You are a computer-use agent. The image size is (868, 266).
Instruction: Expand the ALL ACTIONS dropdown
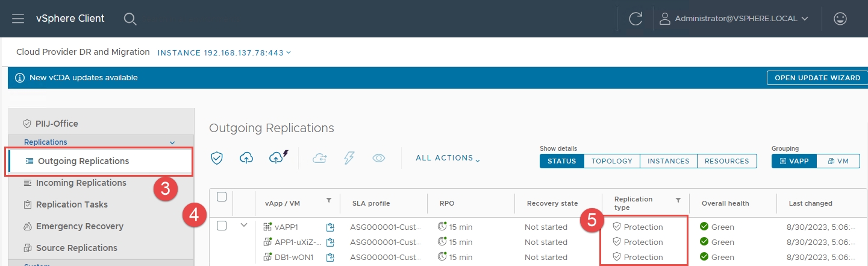click(448, 158)
